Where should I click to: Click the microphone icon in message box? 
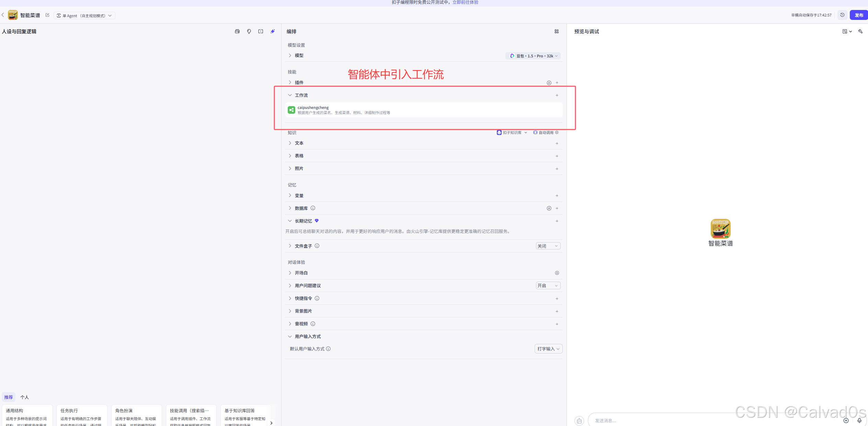click(x=859, y=420)
